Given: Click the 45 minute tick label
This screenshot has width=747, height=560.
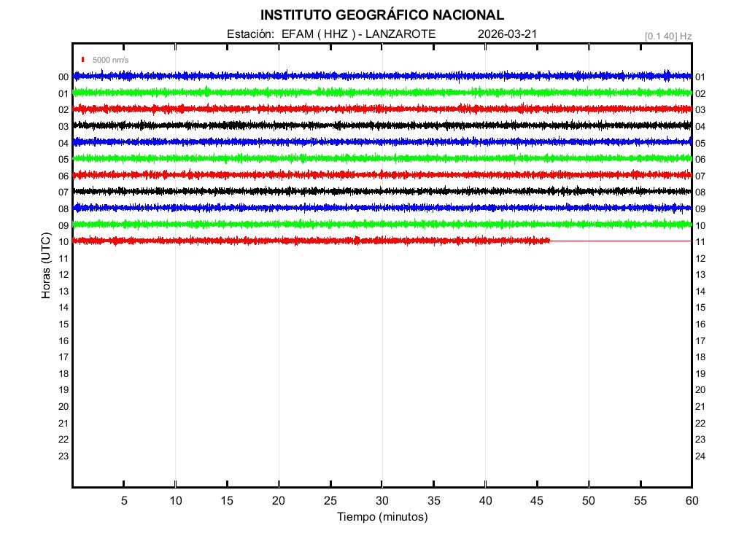Looking at the screenshot, I should (x=537, y=500).
